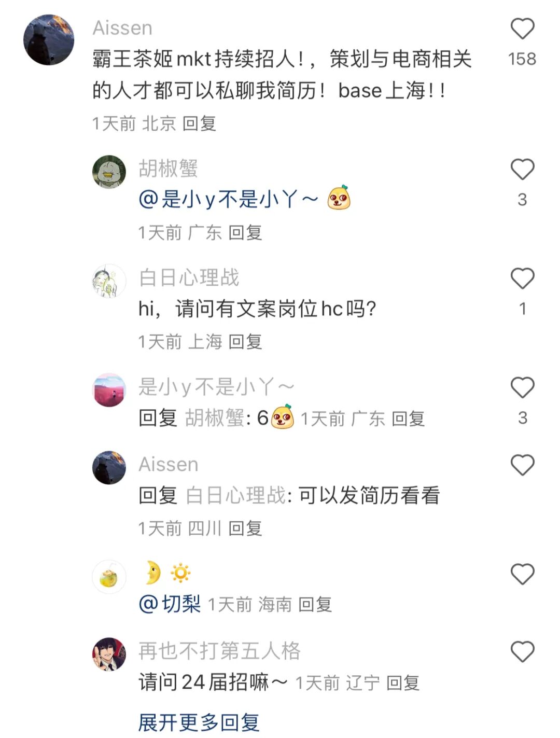Reply to 白日心理战's comment from 上海
The height and width of the screenshot is (738, 560).
(x=245, y=342)
